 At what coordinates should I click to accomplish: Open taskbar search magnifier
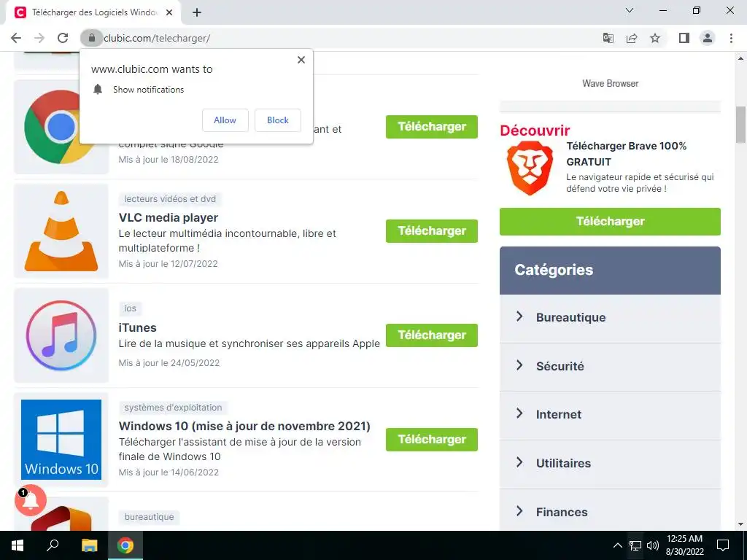click(x=53, y=545)
